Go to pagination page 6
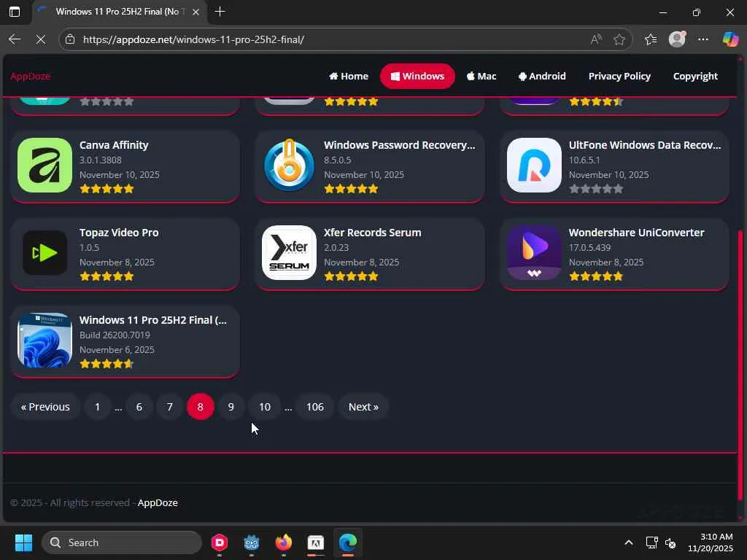Viewport: 747px width, 560px height. coord(139,407)
